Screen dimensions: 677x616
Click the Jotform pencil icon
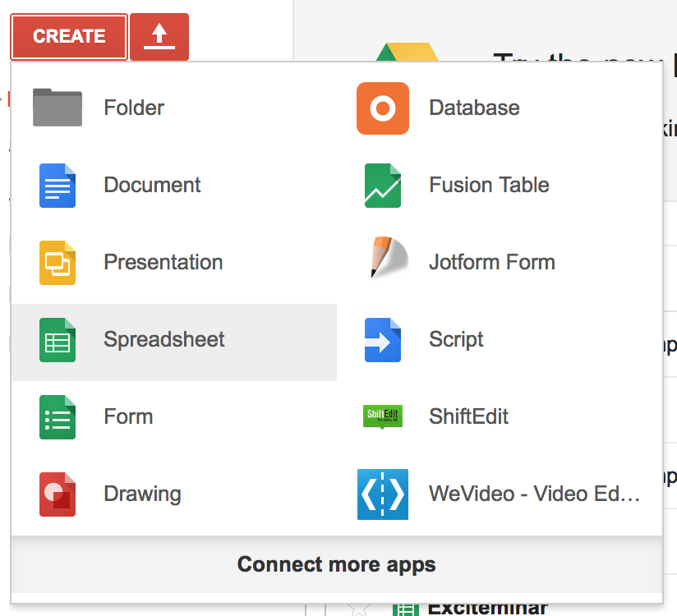389,257
